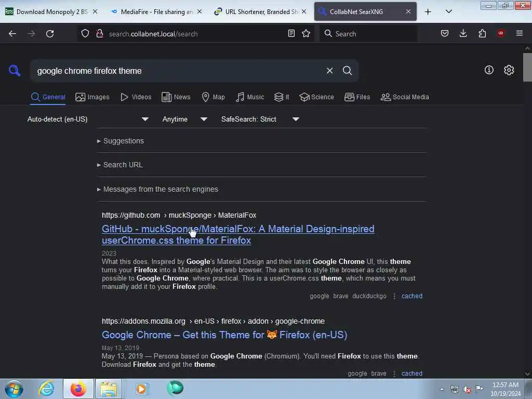Open Windows Media Player from taskbar
The height and width of the screenshot is (399, 532).
click(141, 389)
